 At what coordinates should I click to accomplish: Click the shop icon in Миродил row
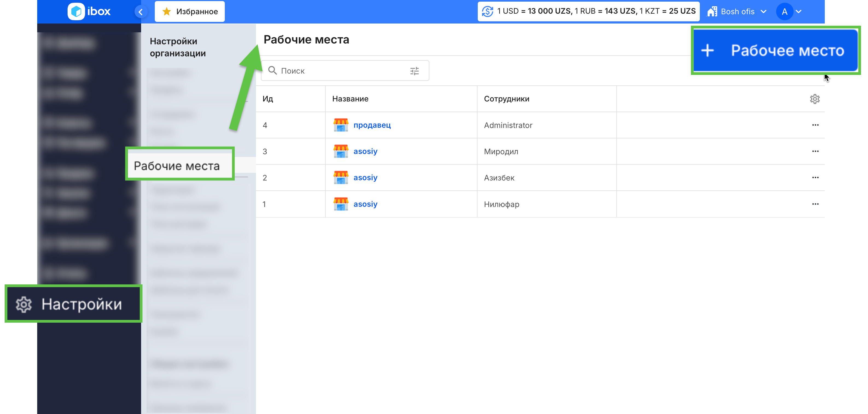(x=341, y=151)
